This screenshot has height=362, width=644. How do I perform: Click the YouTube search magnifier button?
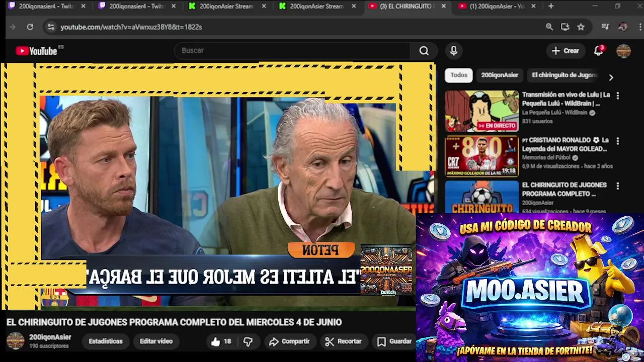pos(424,51)
